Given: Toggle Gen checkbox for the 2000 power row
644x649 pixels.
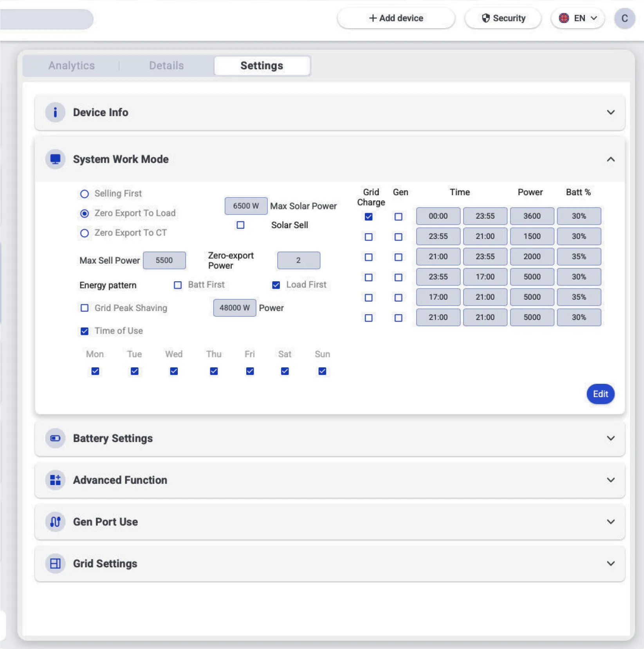Looking at the screenshot, I should pos(398,257).
